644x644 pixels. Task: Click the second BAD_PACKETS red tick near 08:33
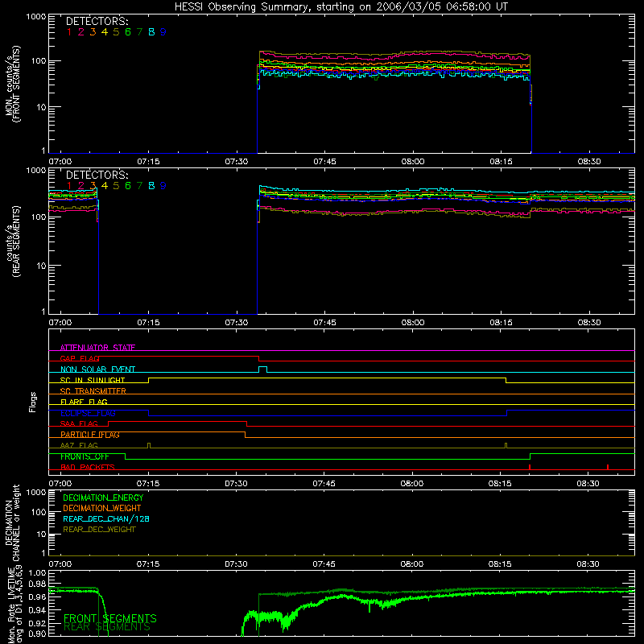click(x=608, y=467)
